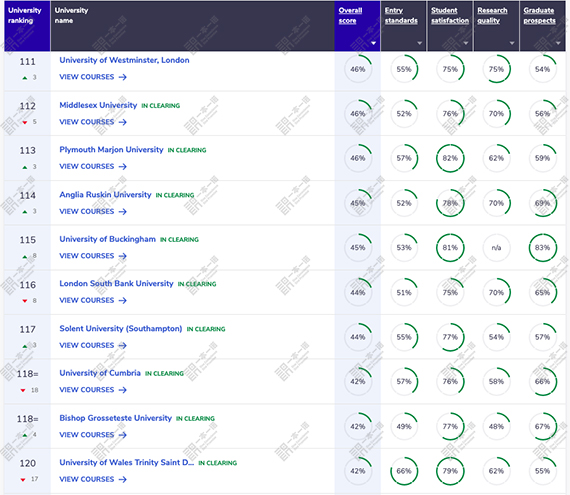
Task: Click Buckingham's 83% graduate prospects dial
Action: click(x=542, y=248)
